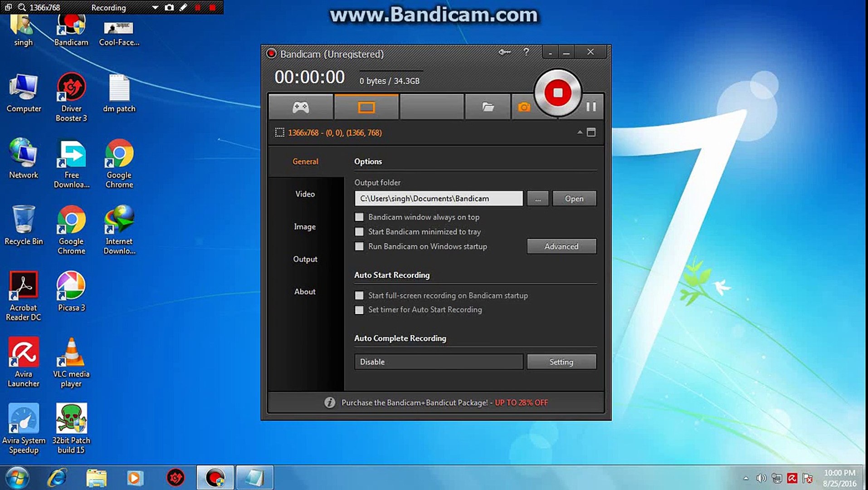This screenshot has height=490, width=868.
Task: Click the Open output folder button
Action: point(574,198)
